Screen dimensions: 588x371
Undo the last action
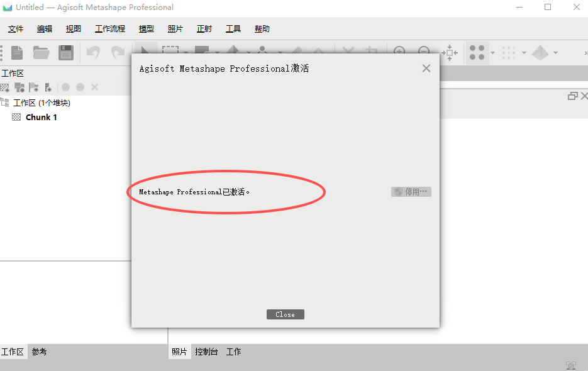pos(93,53)
